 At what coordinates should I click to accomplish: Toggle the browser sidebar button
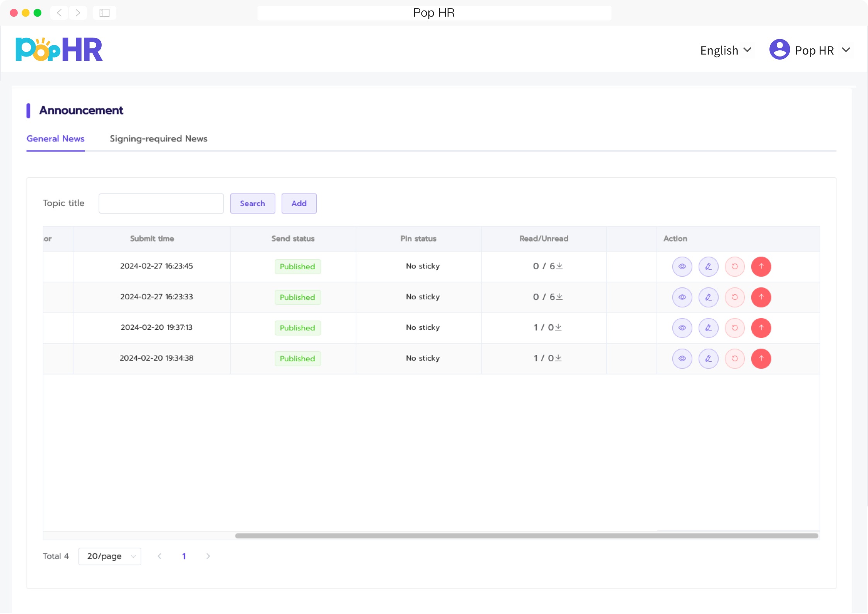click(x=104, y=13)
